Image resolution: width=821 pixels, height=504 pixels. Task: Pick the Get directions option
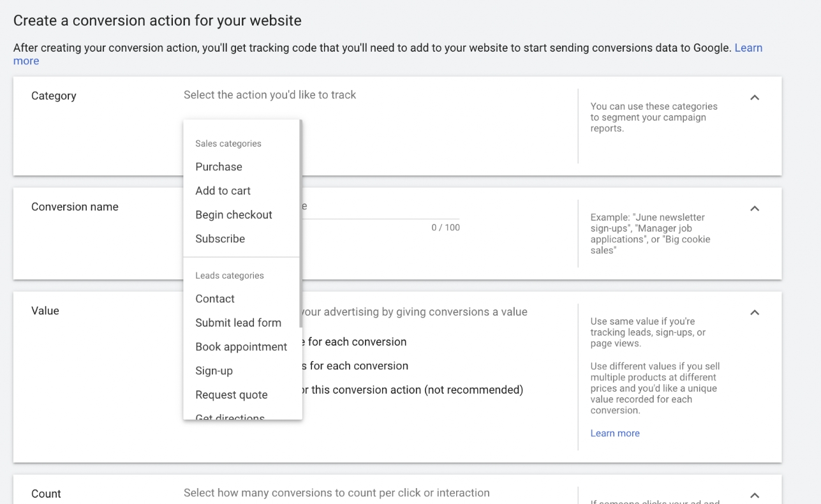[x=230, y=416]
